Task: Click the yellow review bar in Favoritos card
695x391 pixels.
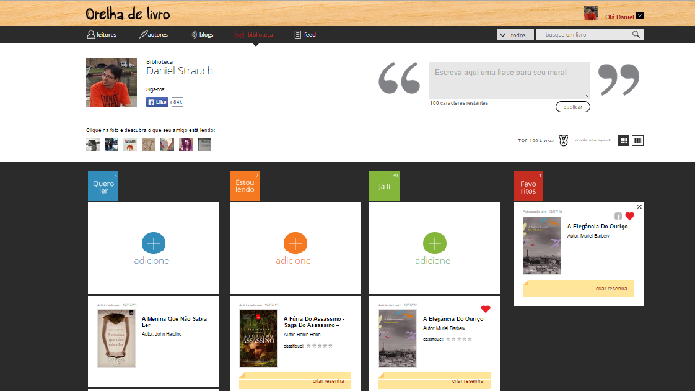Action: [578, 289]
